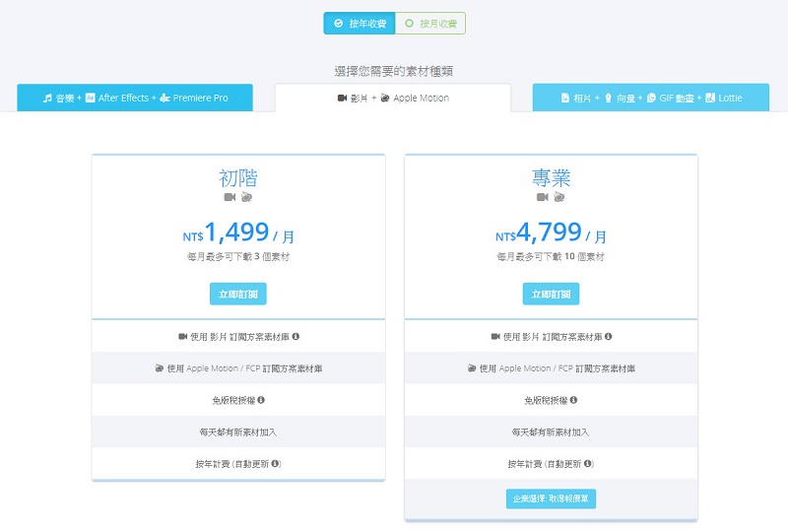Click info icon beside 影片 訂閱方案素材庫 in 初階 plan
This screenshot has width=788, height=532.
[296, 337]
